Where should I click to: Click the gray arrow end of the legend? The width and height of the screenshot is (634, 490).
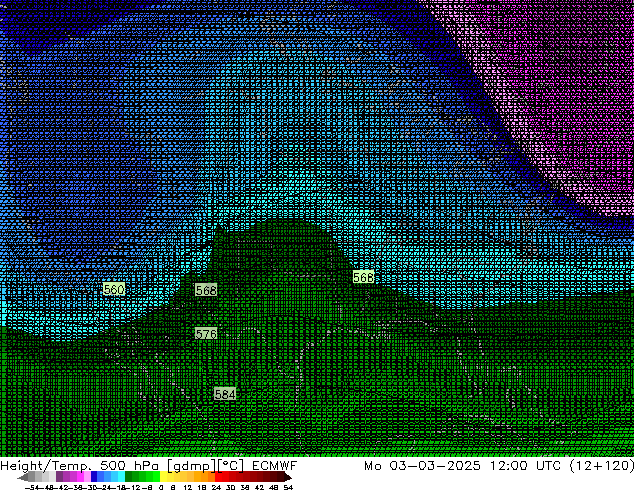click(23, 478)
